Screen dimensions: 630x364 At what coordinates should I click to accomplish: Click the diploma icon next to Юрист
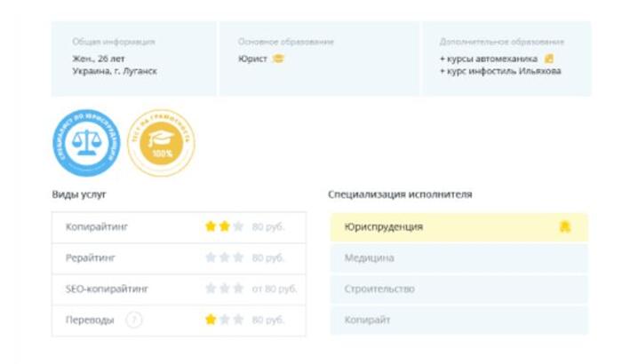[278, 59]
